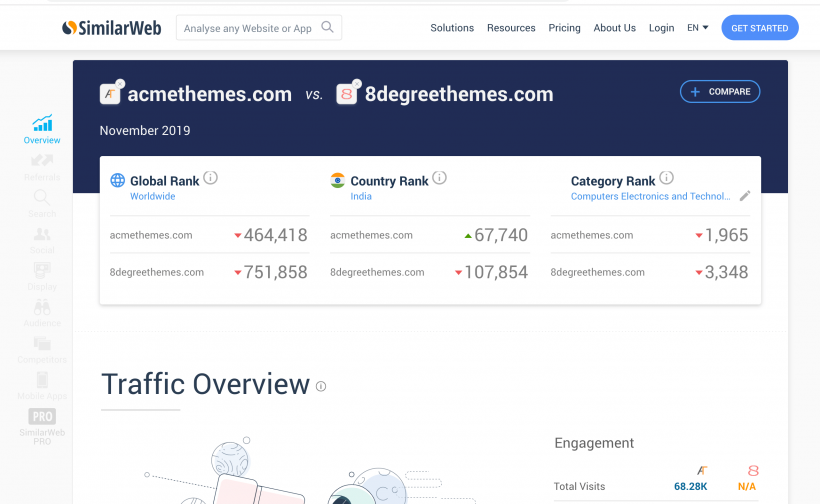Viewport: 820px width, 504px height.
Task: Click the Global Rank globe icon
Action: coord(118,180)
